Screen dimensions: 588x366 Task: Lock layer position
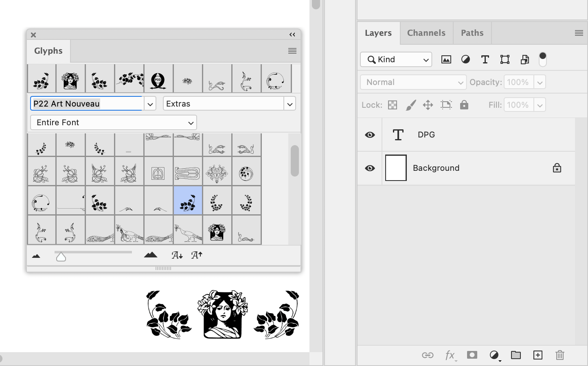click(428, 105)
